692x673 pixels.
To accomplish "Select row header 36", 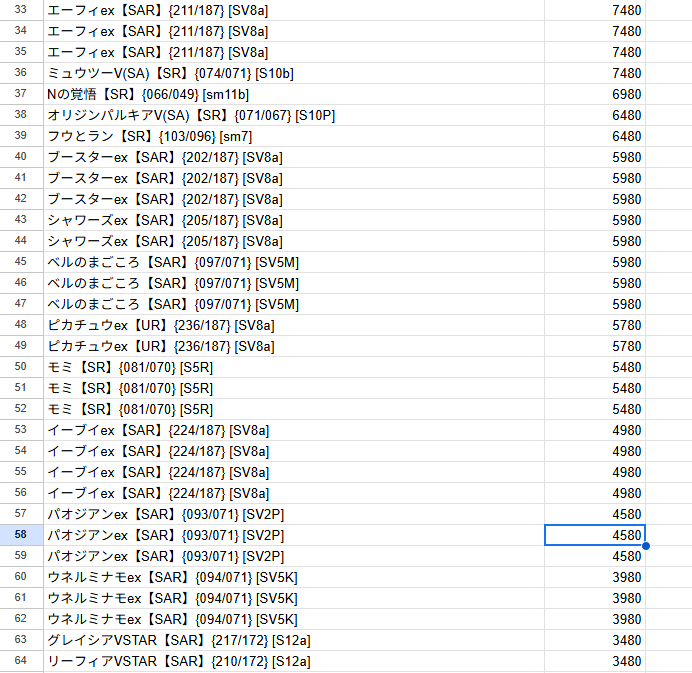I will [x=21, y=73].
